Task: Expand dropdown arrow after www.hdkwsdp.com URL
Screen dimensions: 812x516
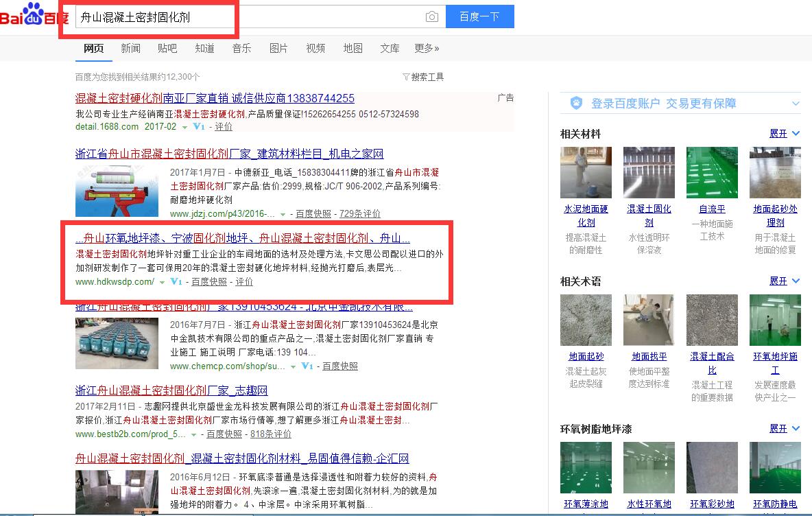Action: (x=162, y=282)
